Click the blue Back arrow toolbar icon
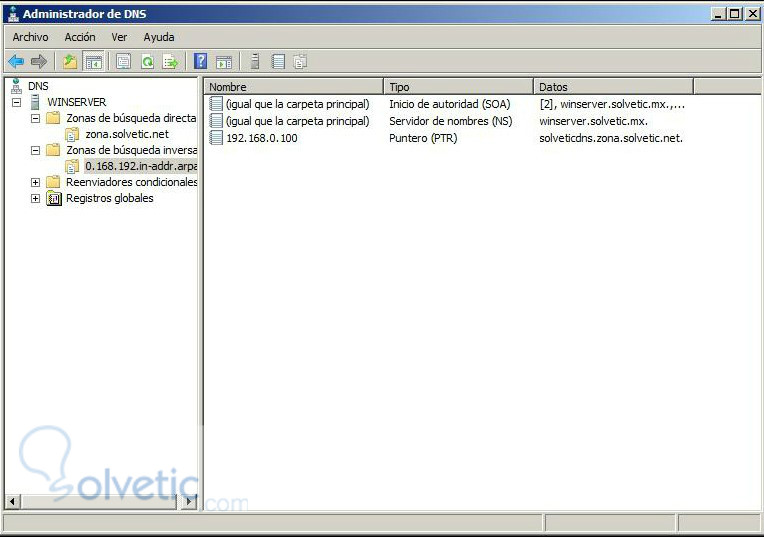764x537 pixels. click(16, 61)
